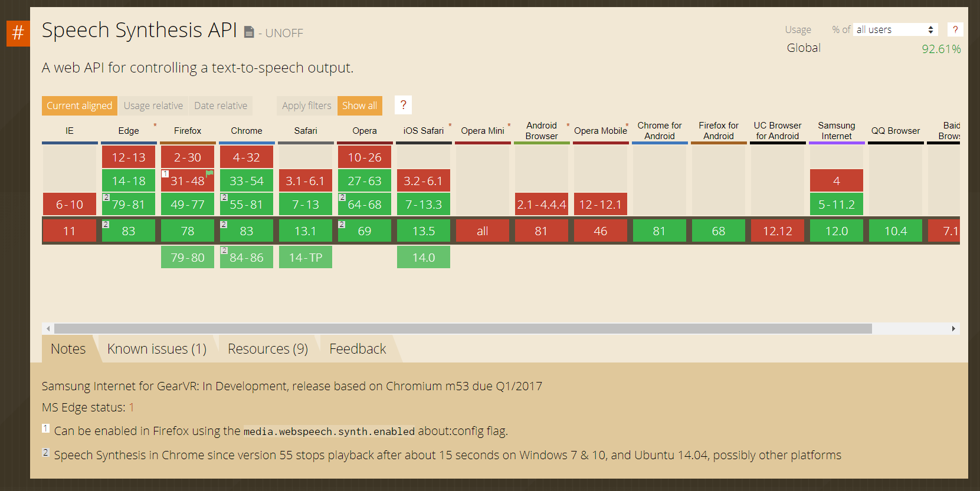This screenshot has height=491, width=980.
Task: Select the Opera 10-26 cell
Action: coord(365,157)
